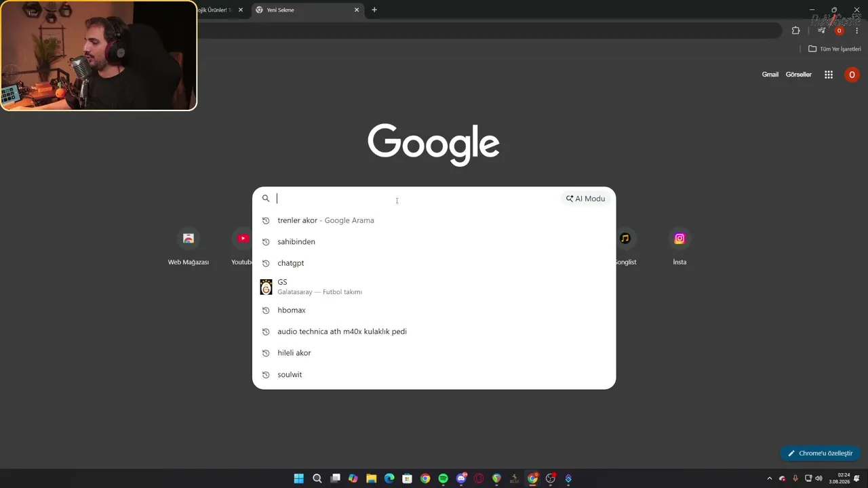Open the Web Mağazası shortcut
Screen dimensions: 868x488
coord(189,247)
